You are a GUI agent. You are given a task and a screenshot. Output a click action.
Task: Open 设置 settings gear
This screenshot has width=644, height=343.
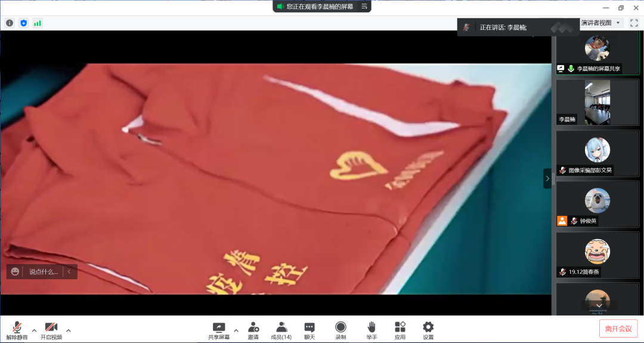click(x=428, y=327)
